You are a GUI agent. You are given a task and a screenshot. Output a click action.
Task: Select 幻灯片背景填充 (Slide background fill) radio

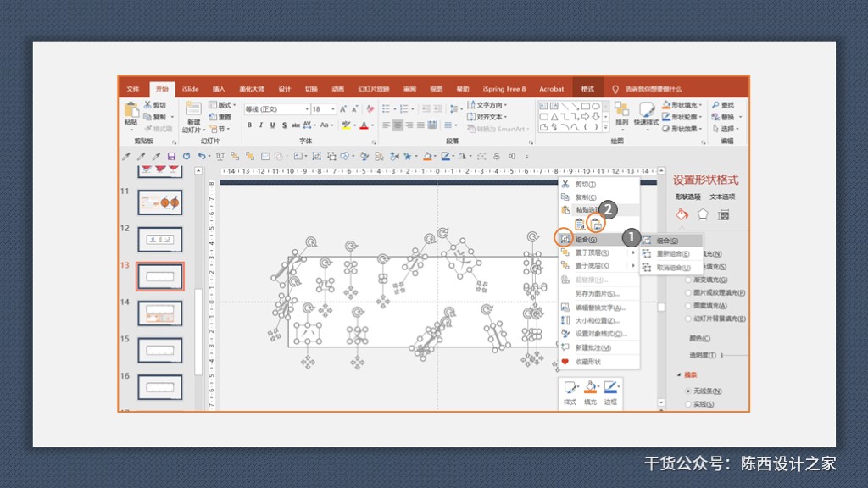tap(688, 319)
